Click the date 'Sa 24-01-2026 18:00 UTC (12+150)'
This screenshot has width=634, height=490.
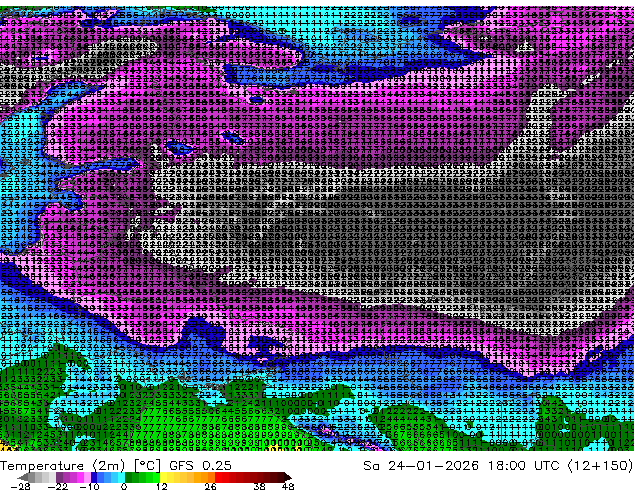click(x=498, y=465)
